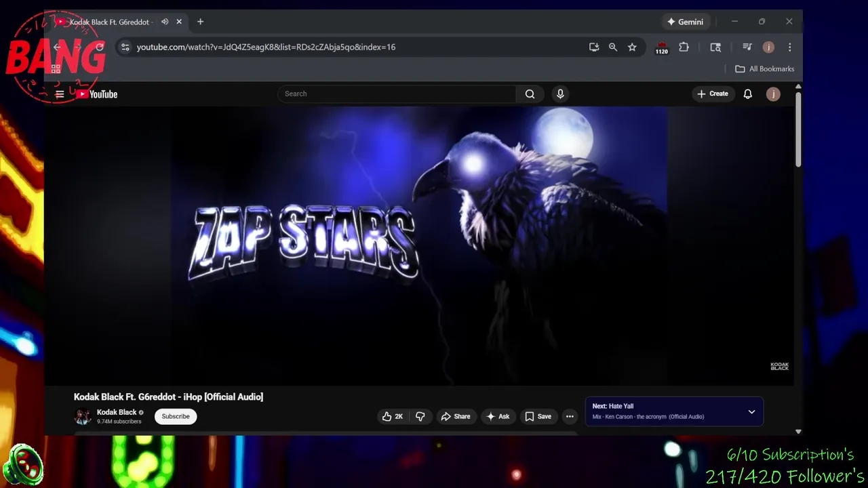Screen dimensions: 868x488
Task: Reload the current page
Action: click(100, 47)
